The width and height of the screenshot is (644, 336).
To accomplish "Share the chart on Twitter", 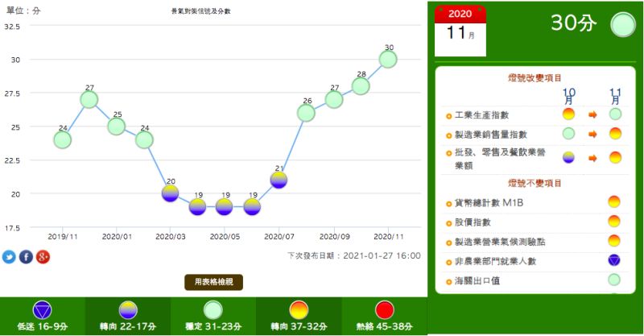I will point(9,257).
